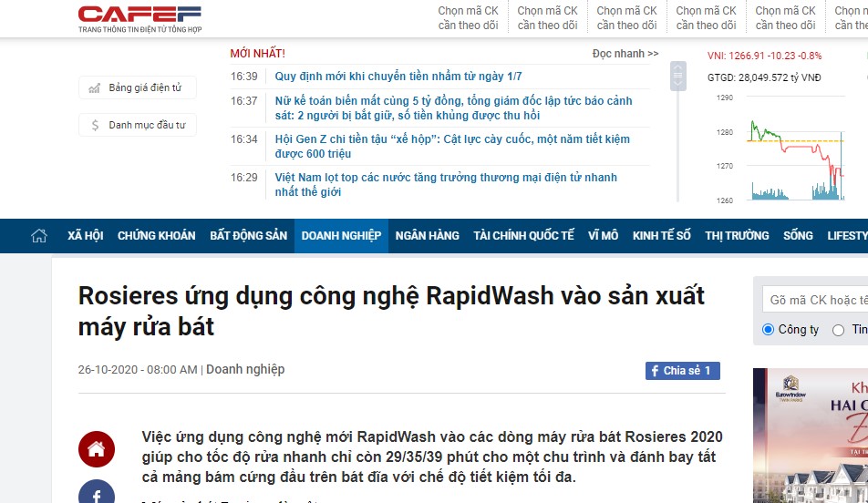The image size is (868, 503).
Task: Open headline about Quy định mới khi chuyển tiền nhầm
Action: pos(398,77)
